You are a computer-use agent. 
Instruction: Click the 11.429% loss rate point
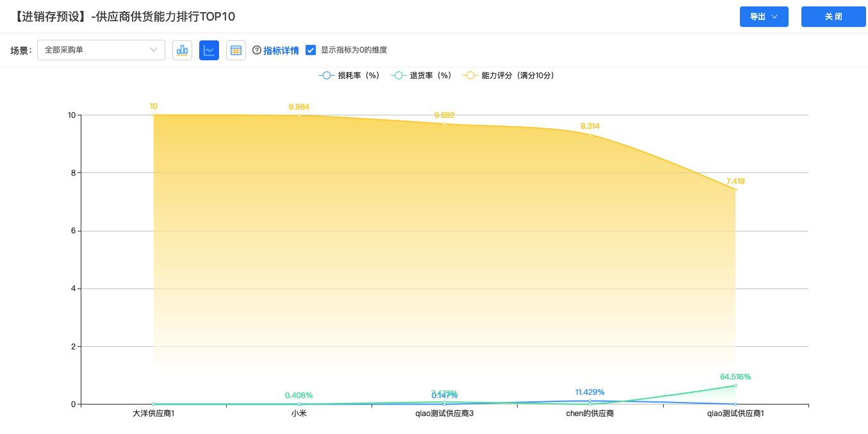click(590, 401)
